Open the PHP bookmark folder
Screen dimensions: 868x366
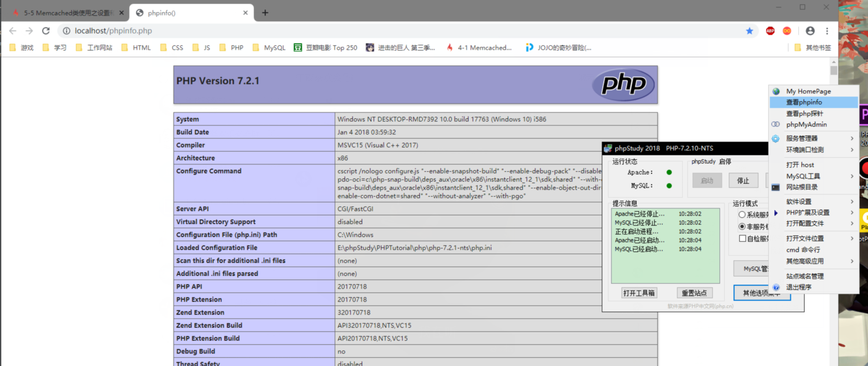point(231,48)
